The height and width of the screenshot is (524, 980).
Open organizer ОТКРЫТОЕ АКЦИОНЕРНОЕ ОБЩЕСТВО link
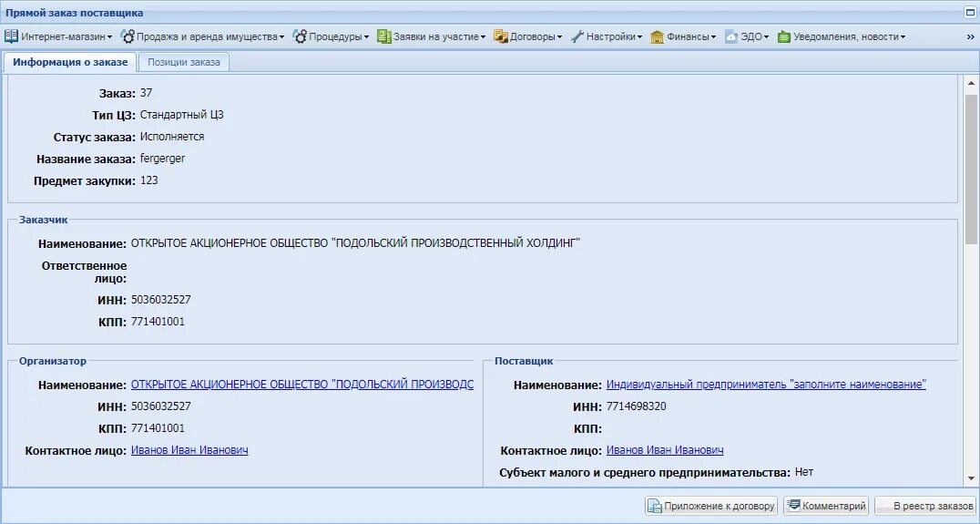tap(301, 384)
